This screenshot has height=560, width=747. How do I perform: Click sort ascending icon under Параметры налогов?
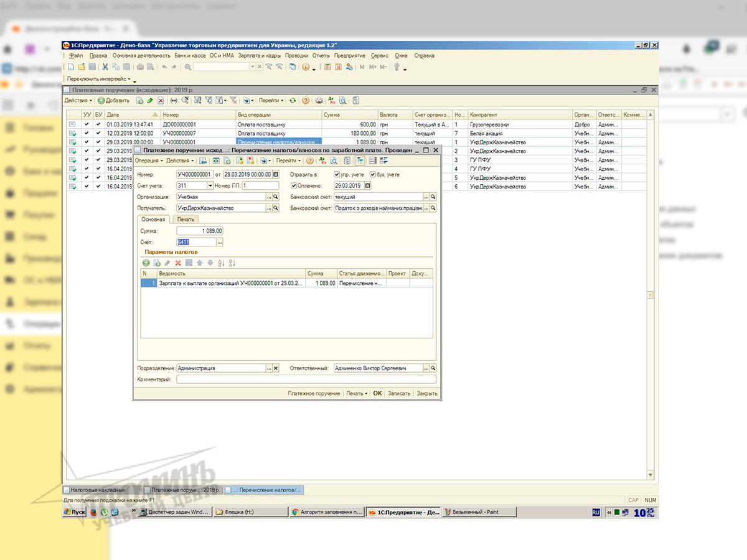tap(222, 263)
